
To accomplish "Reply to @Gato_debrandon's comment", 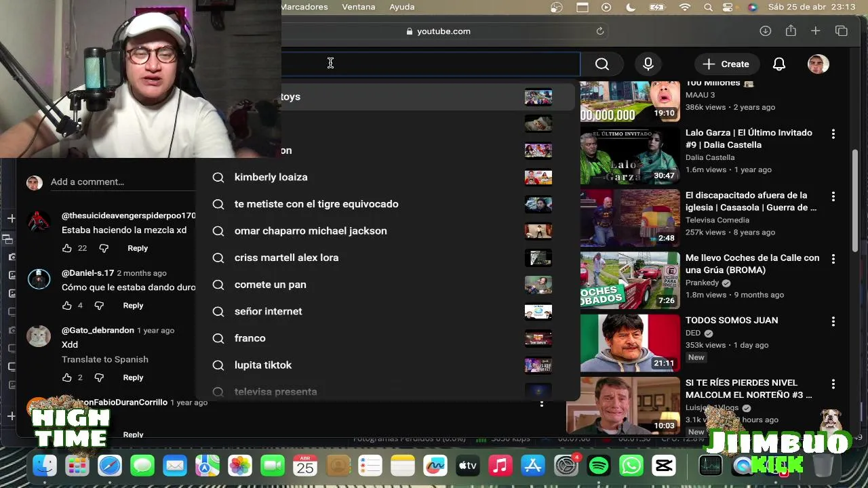I will click(x=133, y=378).
